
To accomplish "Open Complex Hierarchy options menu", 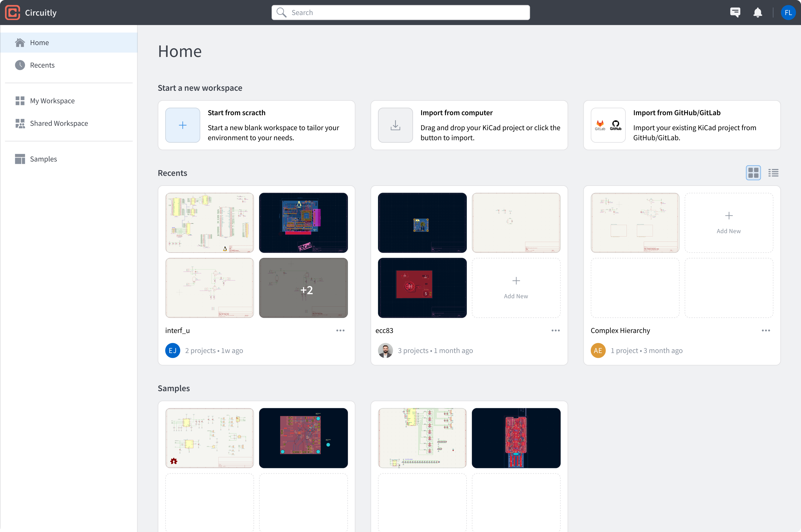I will [x=766, y=331].
